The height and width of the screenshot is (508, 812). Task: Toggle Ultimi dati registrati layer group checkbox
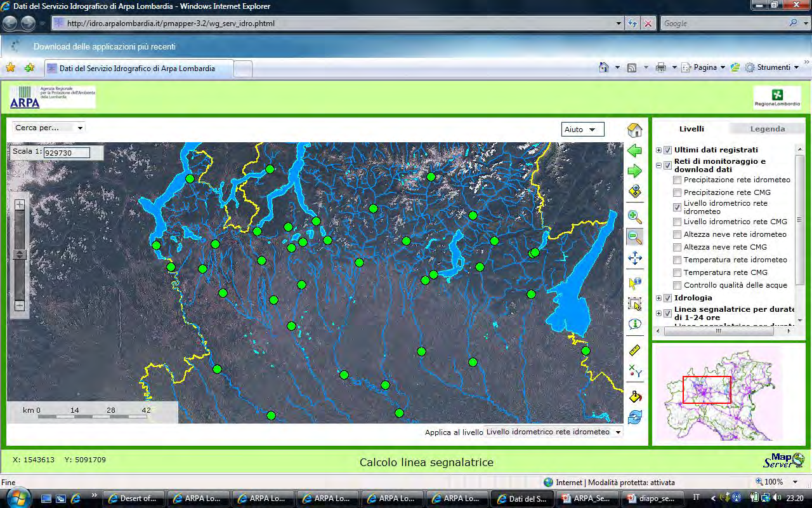coord(667,150)
